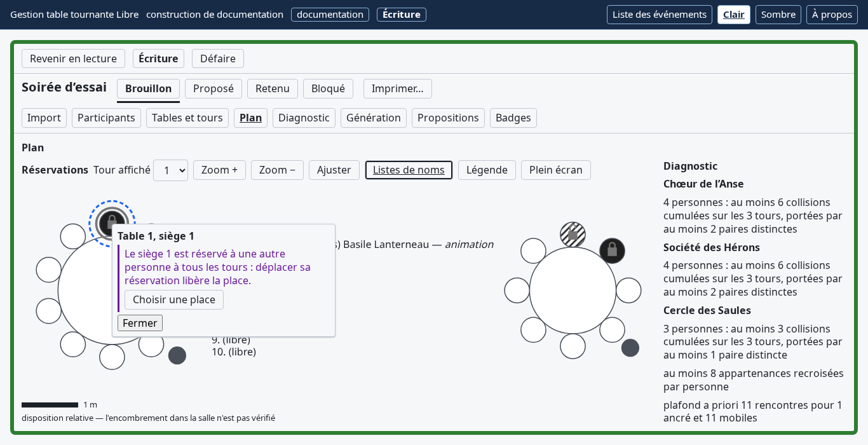Toggle the Légende display
The image size is (868, 445).
coord(487,170)
